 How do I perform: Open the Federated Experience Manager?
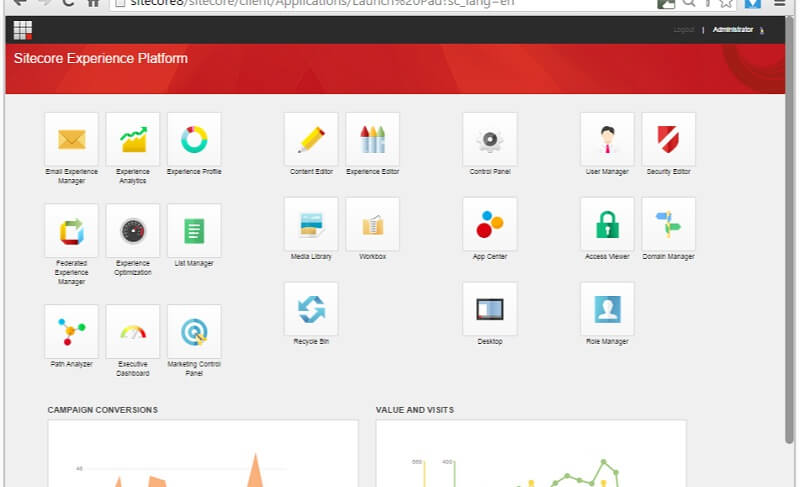pyautogui.click(x=71, y=231)
